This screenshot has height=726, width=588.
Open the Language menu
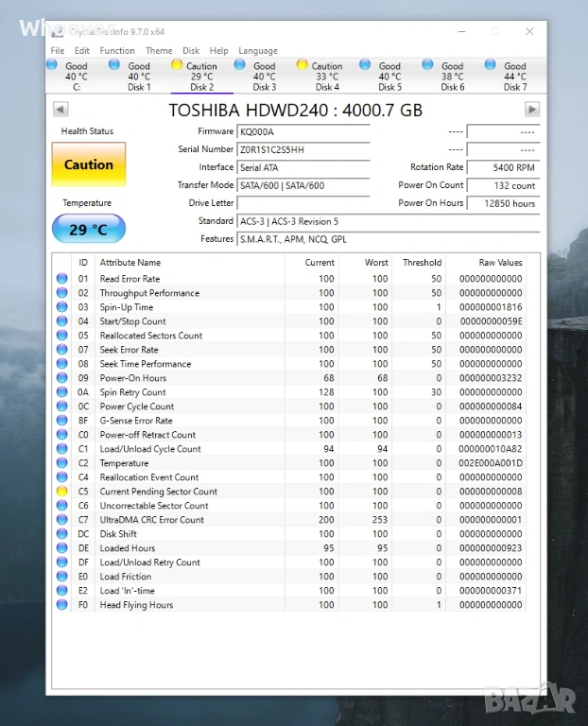click(258, 51)
